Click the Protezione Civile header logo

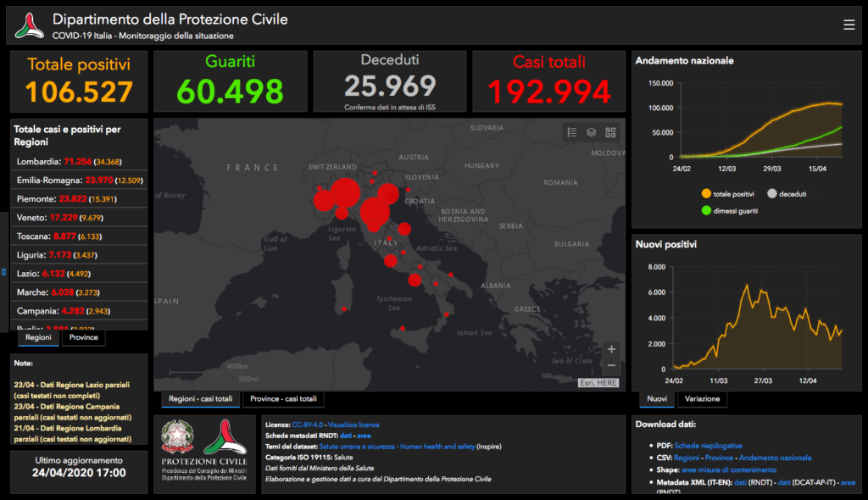(30, 26)
